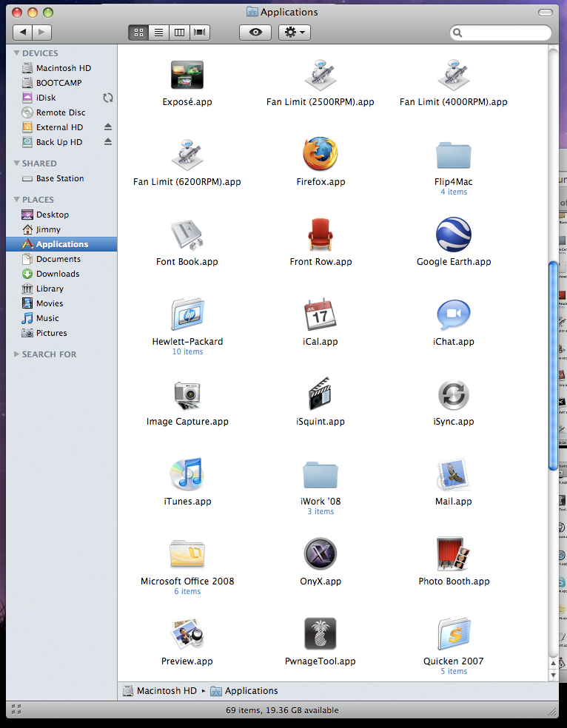Click the Front Row.app icon
The width and height of the screenshot is (567, 728).
click(x=321, y=235)
